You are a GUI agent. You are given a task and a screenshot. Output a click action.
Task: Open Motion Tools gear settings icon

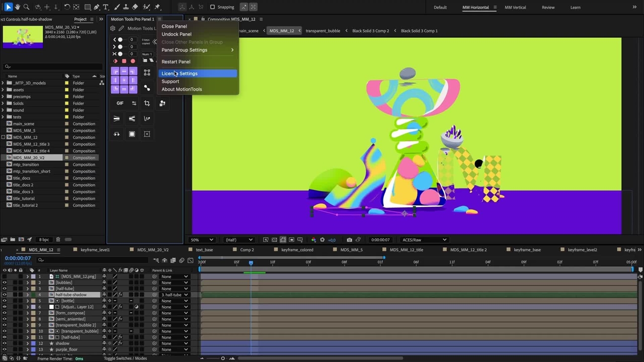[x=113, y=29]
